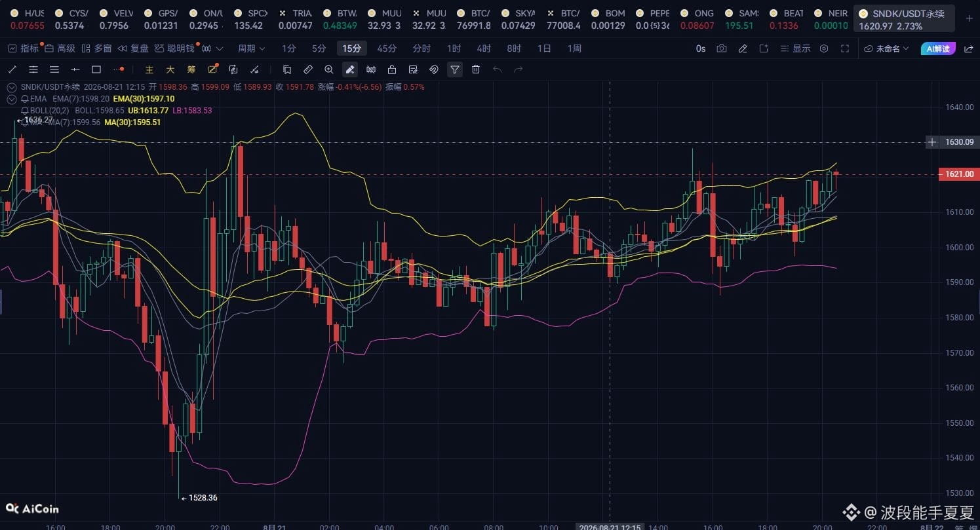Click the active filter funnel icon
The image size is (980, 530).
(x=455, y=69)
